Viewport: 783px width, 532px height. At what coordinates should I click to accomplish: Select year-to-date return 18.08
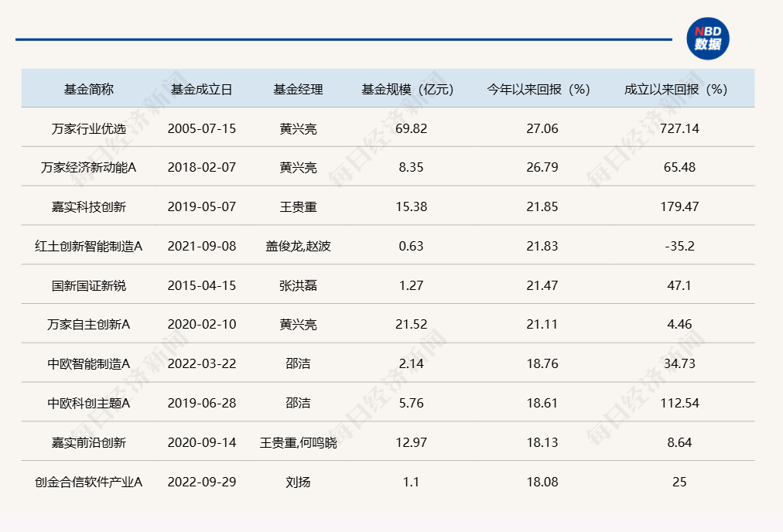point(542,482)
